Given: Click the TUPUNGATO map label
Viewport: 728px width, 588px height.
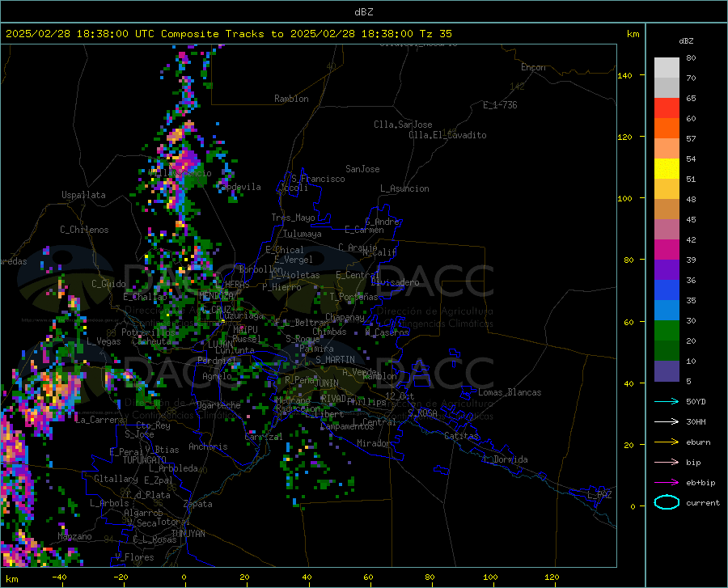Looking at the screenshot, I should (145, 460).
